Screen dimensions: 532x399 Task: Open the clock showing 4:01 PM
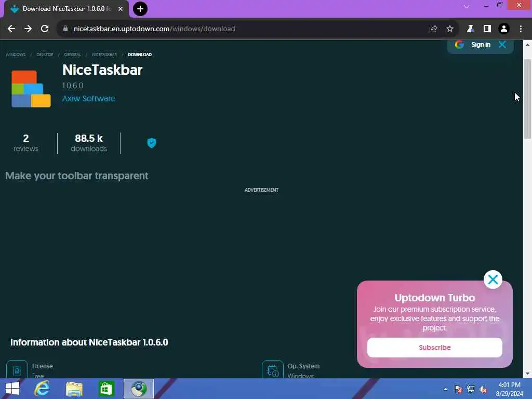point(509,389)
